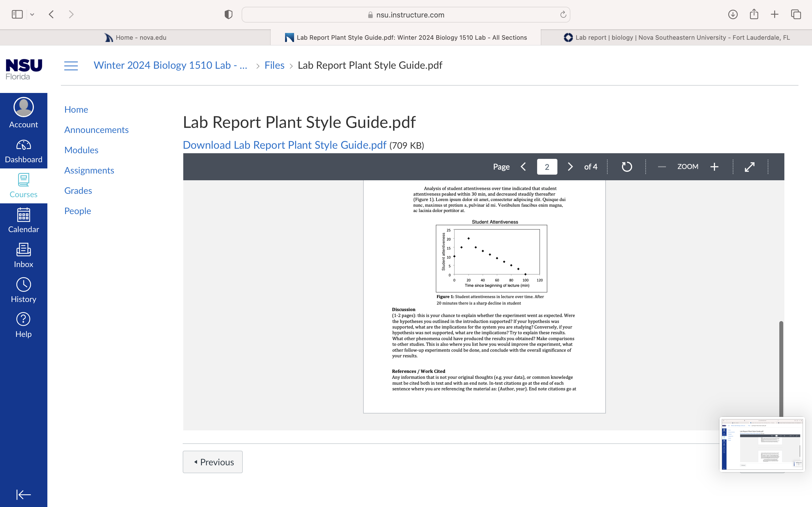Viewport: 812px width, 507px height.
Task: Zoom in the PDF with plus icon
Action: [x=714, y=167]
